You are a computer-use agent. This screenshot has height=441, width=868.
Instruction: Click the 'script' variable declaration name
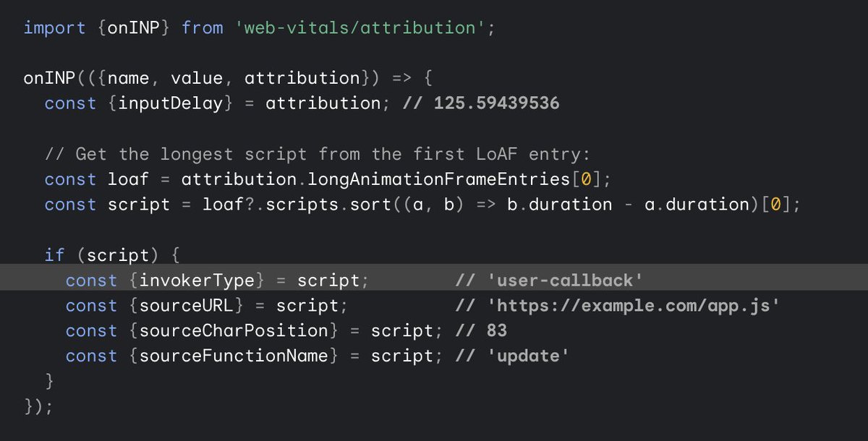139,205
